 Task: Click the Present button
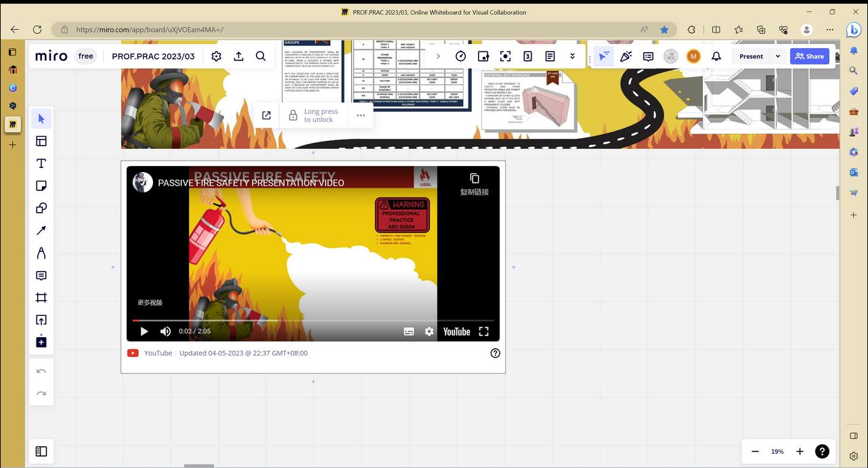[x=751, y=56]
